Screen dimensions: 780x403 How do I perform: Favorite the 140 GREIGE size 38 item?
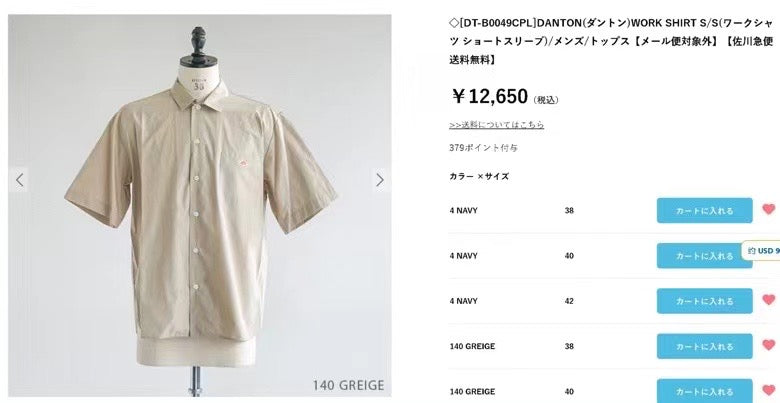[769, 345]
